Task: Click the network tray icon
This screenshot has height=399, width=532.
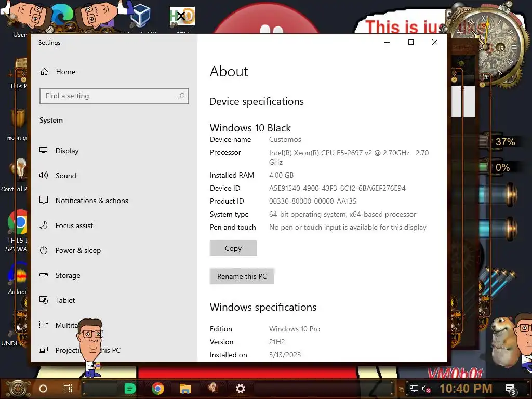Action: 414,389
